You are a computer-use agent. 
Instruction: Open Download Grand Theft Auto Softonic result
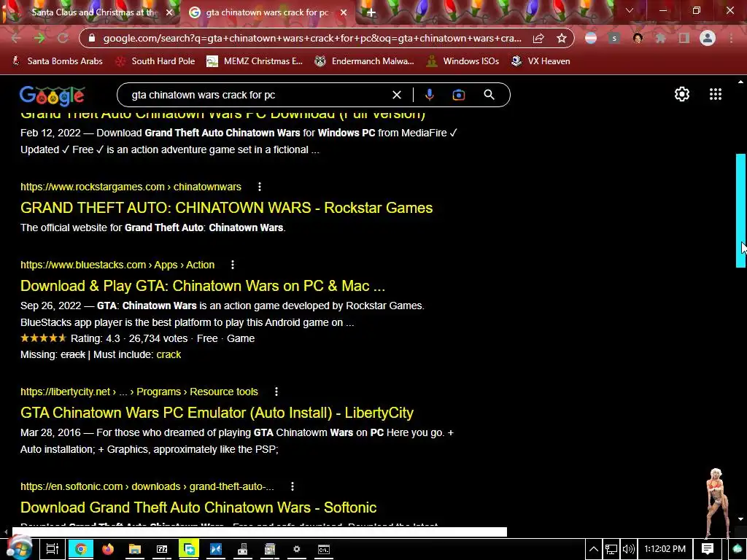(x=198, y=507)
